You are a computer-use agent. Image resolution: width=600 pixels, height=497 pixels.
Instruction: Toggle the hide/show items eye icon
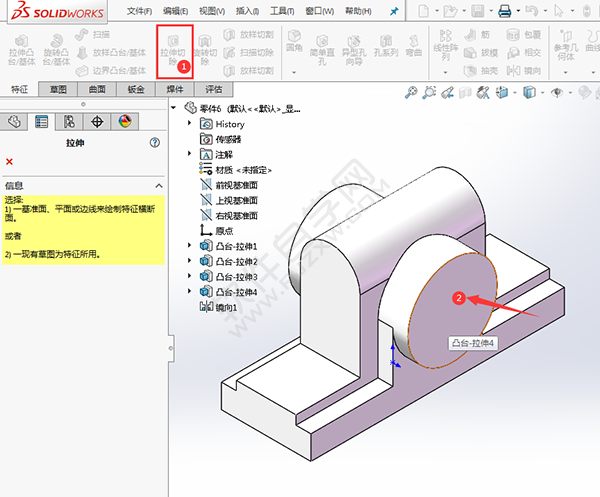click(558, 92)
